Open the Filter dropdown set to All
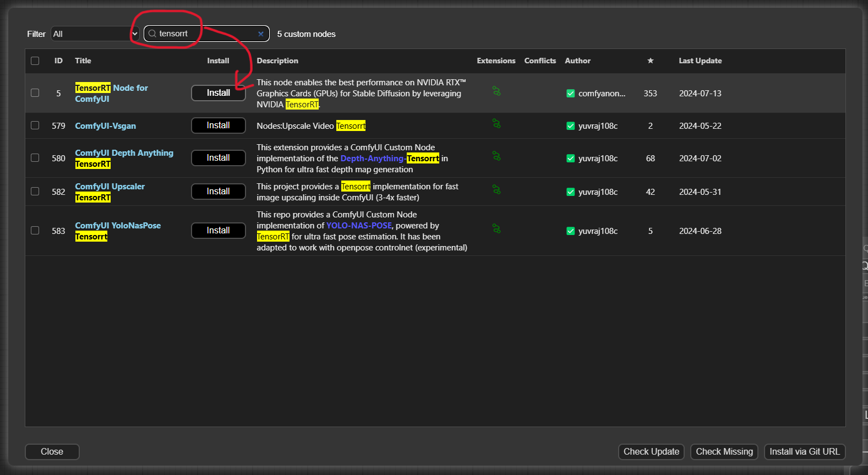 pyautogui.click(x=95, y=34)
